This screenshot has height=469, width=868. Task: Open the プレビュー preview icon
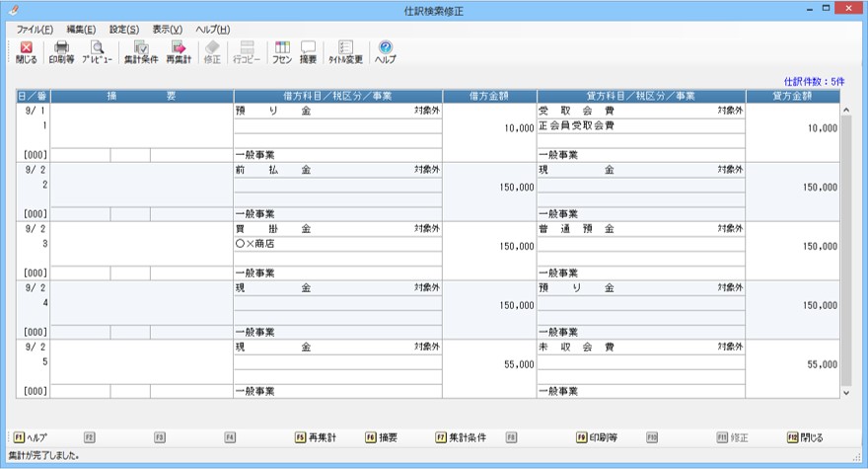click(97, 51)
